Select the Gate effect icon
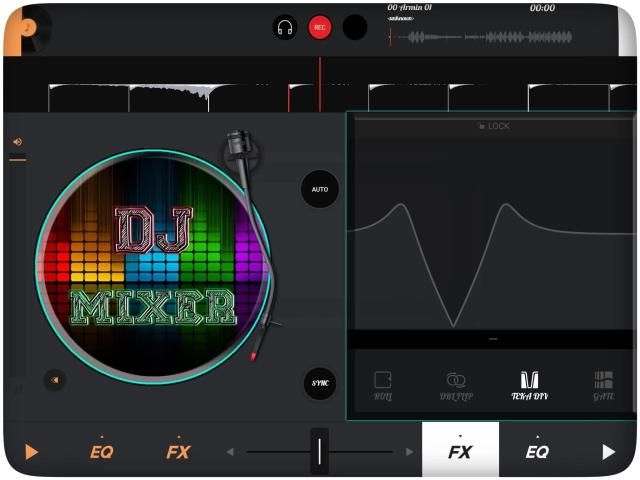The width and height of the screenshot is (640, 480). click(x=603, y=385)
